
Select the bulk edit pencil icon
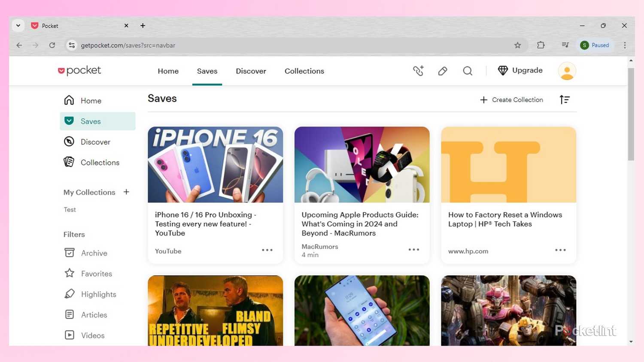443,71
